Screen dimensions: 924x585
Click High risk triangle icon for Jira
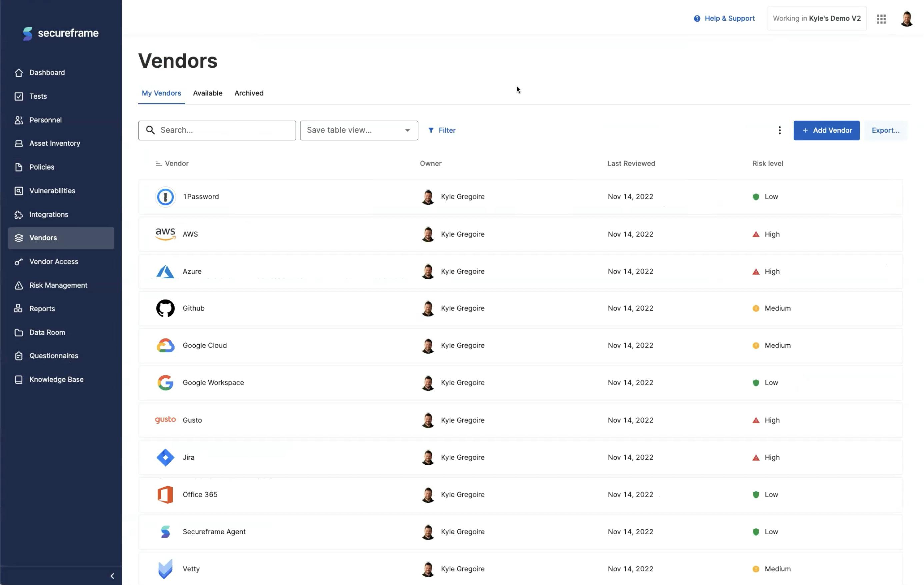tap(756, 458)
